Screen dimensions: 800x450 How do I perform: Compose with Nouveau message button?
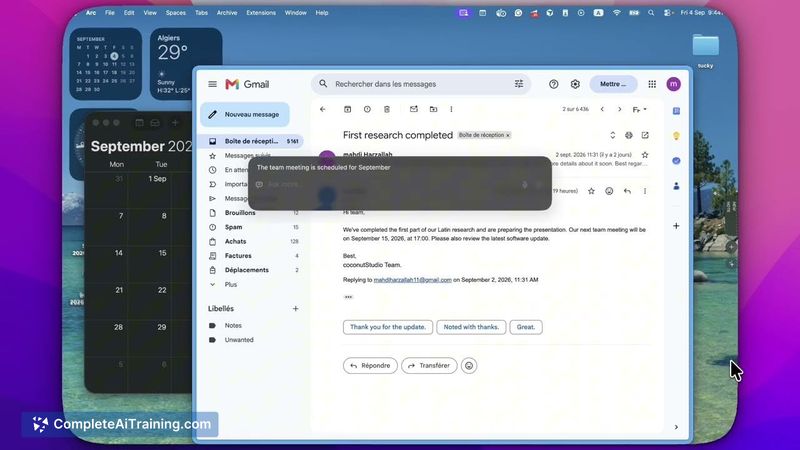pos(245,114)
